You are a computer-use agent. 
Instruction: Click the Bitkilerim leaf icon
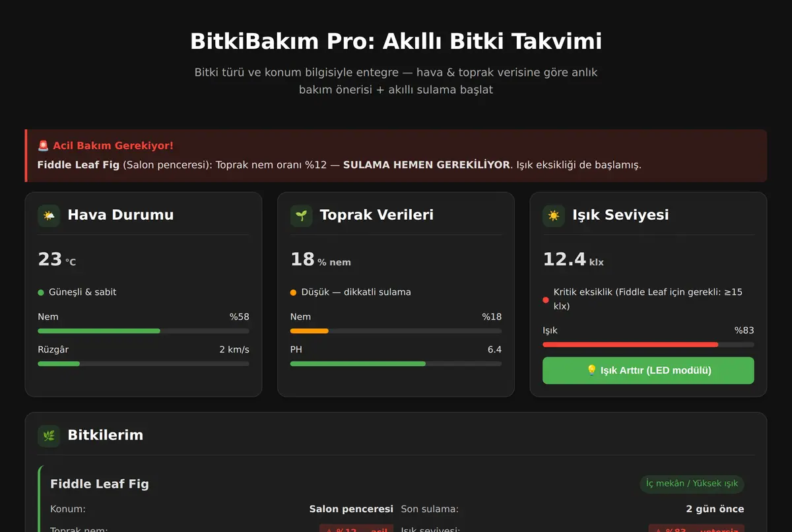[49, 436]
